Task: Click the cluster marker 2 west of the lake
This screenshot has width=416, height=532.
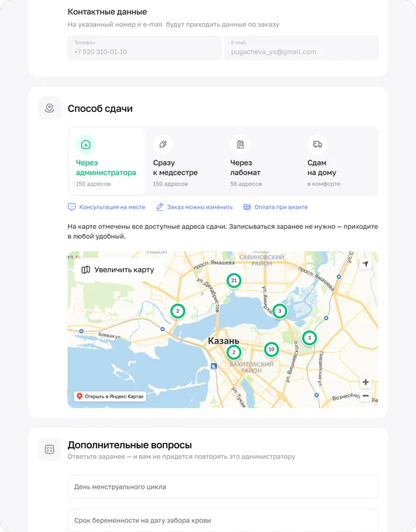Action: click(178, 311)
